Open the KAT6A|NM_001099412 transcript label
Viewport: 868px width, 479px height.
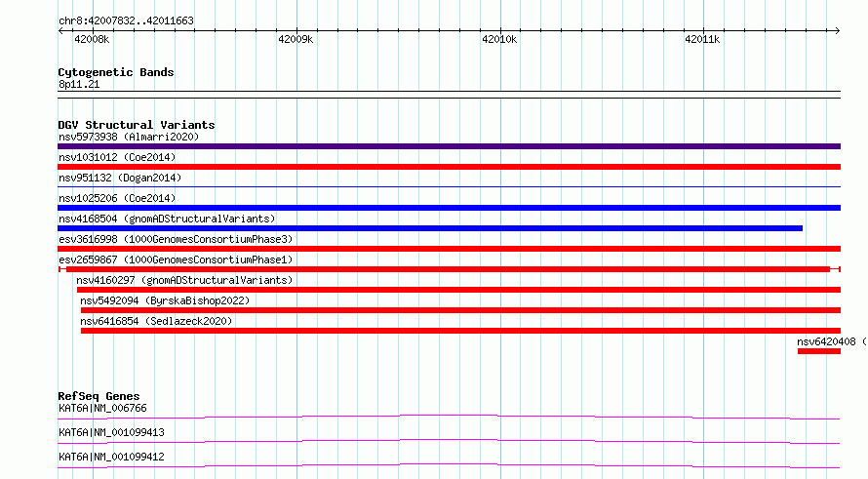[x=111, y=457]
